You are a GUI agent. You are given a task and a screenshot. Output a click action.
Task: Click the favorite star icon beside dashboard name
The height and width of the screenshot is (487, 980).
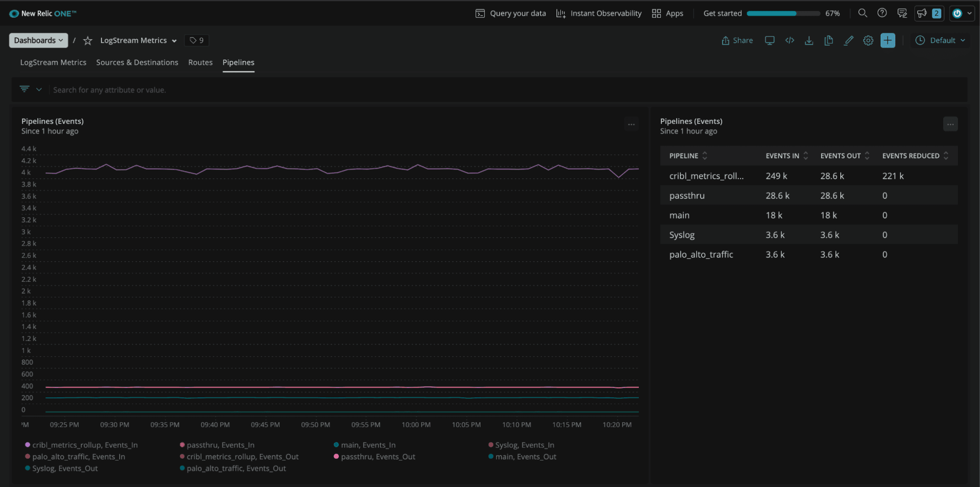[88, 41]
